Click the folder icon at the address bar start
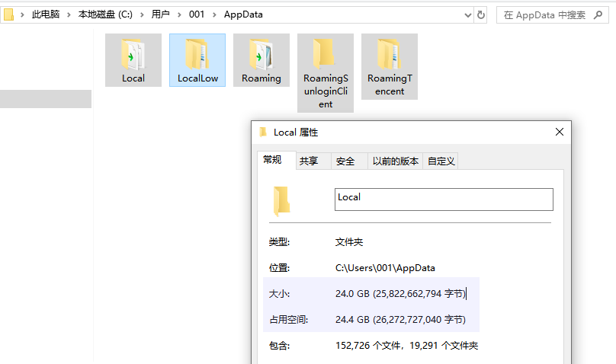616x364 pixels. click(8, 15)
